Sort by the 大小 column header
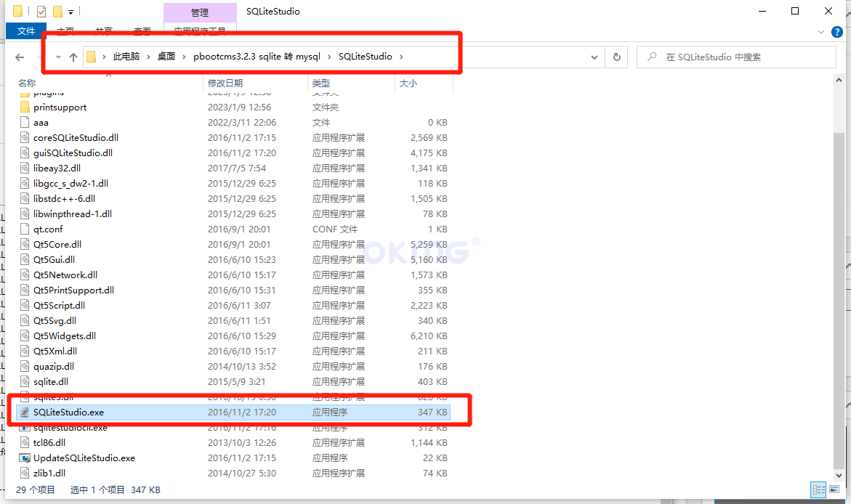Screen dimensions: 851x504 click(408, 83)
